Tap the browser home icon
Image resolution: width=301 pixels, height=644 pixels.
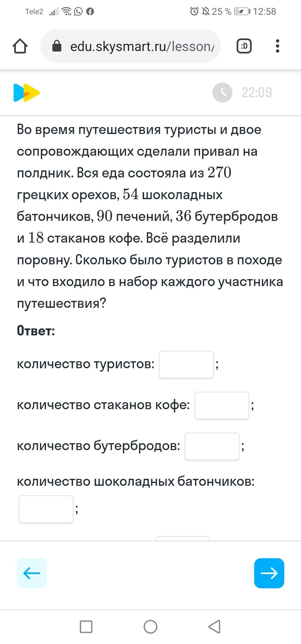20,46
